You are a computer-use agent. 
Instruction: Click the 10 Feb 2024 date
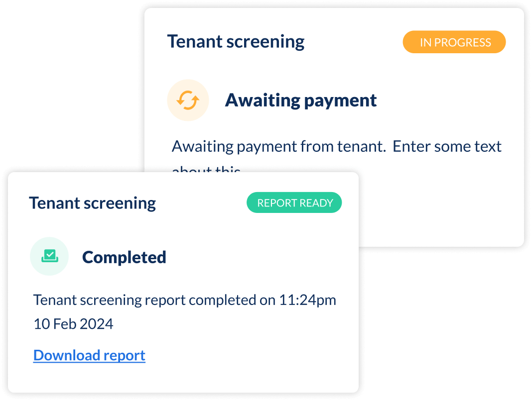tap(73, 324)
